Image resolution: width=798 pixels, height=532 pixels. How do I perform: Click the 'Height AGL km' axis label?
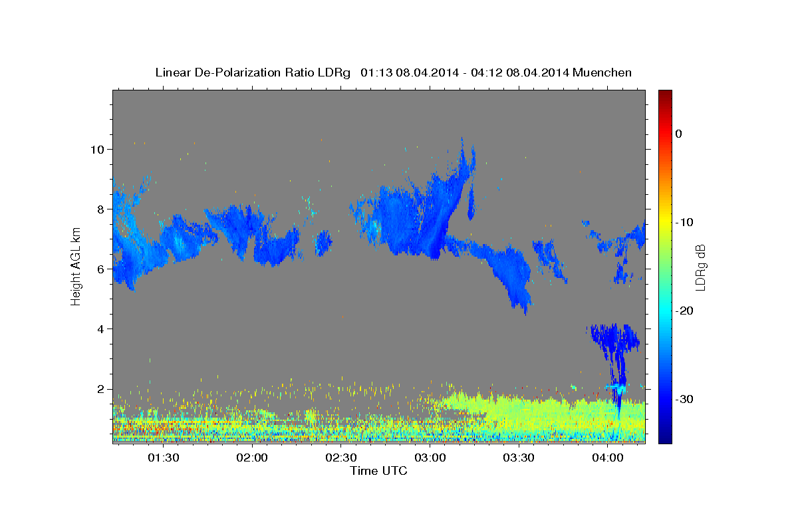click(x=76, y=267)
